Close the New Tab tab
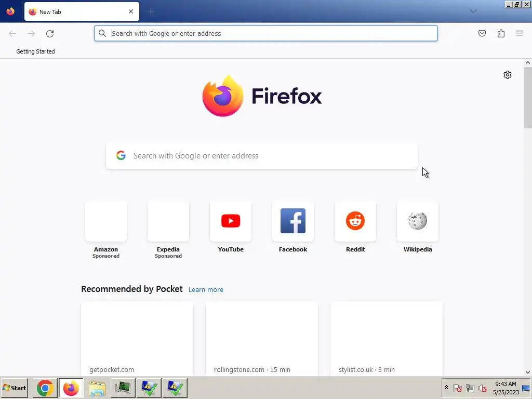The width and height of the screenshot is (532, 399). 131,11
